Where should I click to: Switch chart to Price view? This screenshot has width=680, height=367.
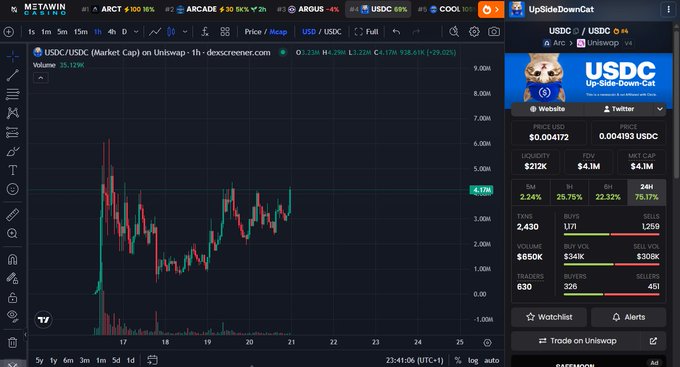coord(253,32)
